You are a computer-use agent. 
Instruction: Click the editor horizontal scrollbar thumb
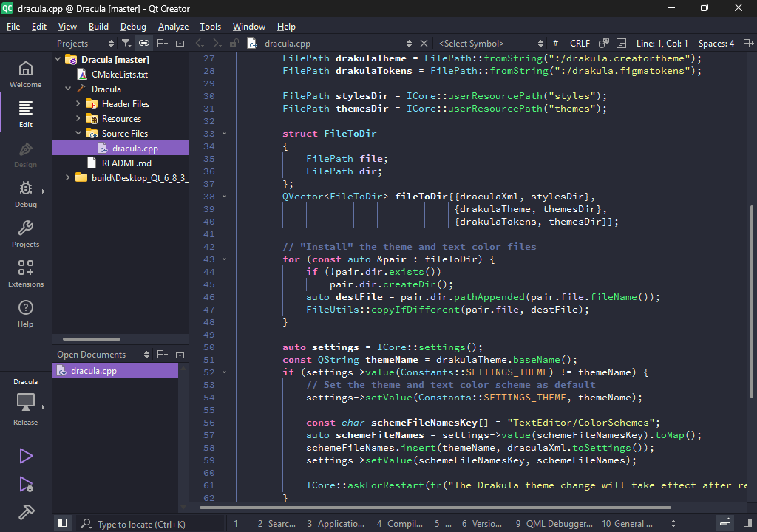tap(435, 508)
